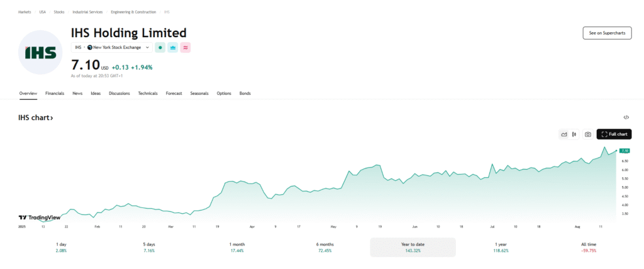
Task: Open the Seasonals tab
Action: pos(199,93)
